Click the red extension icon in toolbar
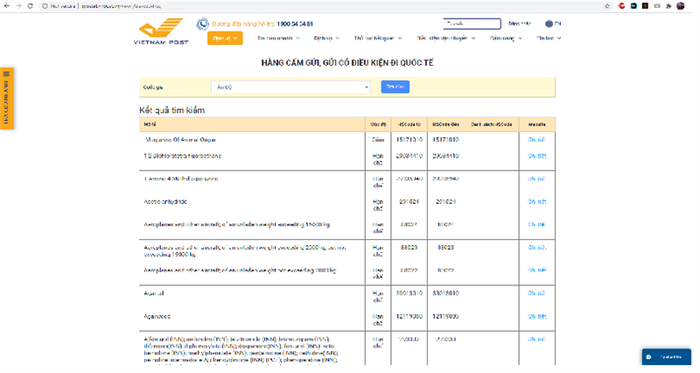This screenshot has width=700, height=373. tap(621, 6)
